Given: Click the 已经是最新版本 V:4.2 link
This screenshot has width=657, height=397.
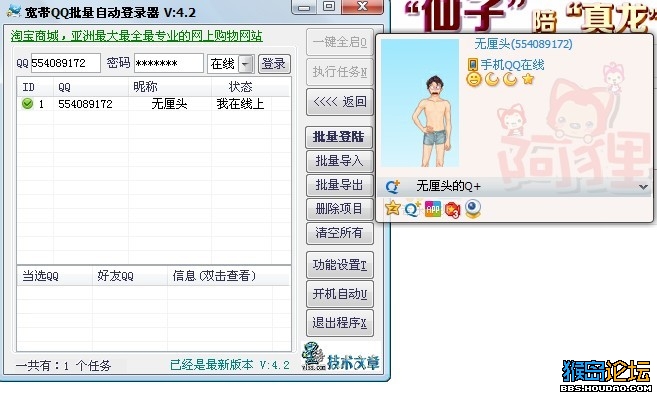Looking at the screenshot, I should click(230, 365).
